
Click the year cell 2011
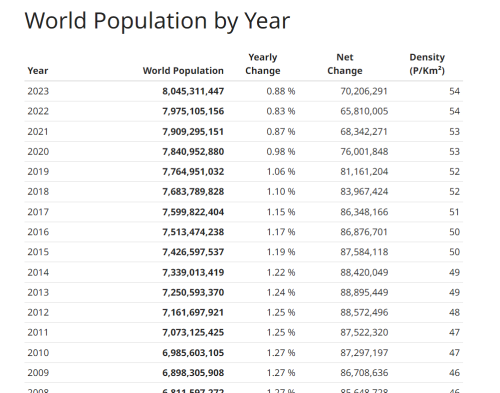point(38,333)
